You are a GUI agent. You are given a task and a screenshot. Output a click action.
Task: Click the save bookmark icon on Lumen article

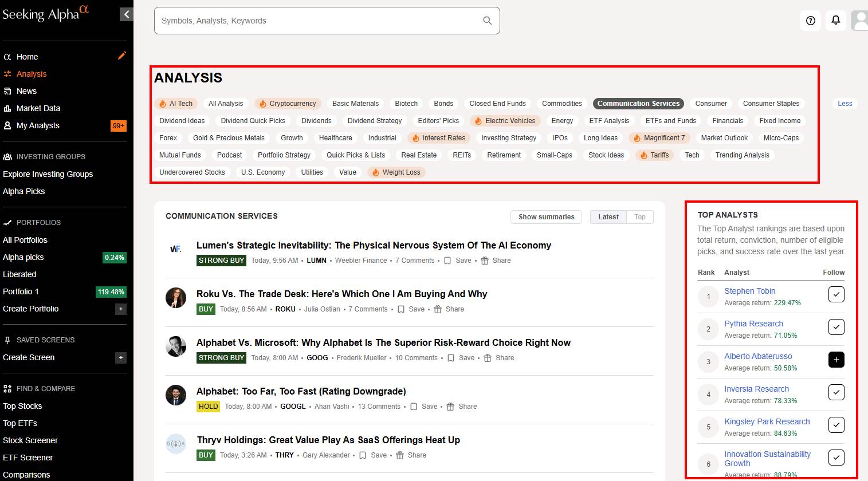(x=447, y=261)
